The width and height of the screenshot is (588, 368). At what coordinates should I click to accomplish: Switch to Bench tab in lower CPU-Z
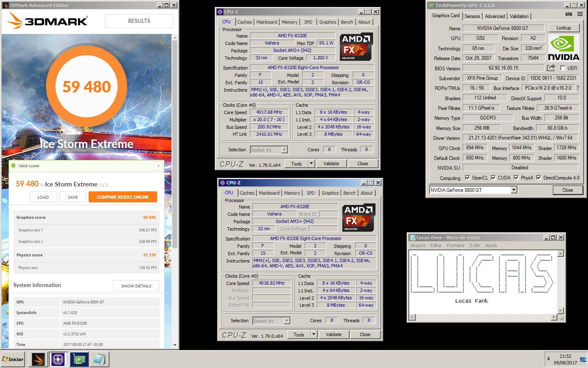(349, 193)
